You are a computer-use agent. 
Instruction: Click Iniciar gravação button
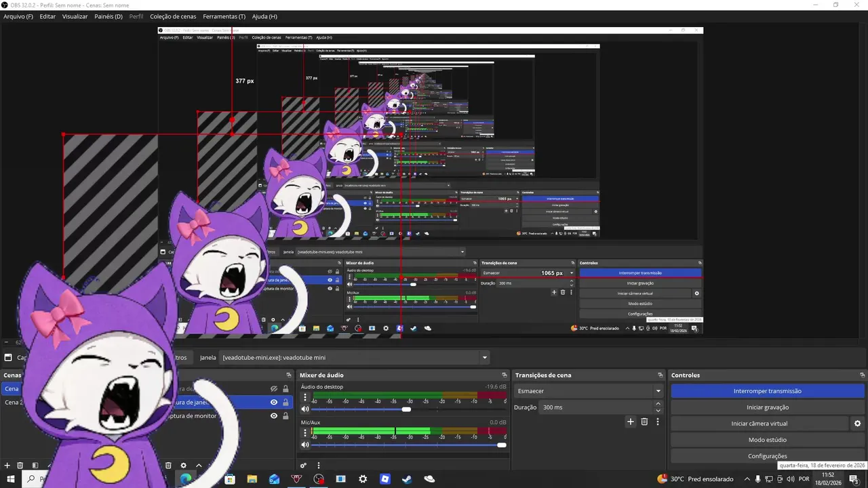768,407
